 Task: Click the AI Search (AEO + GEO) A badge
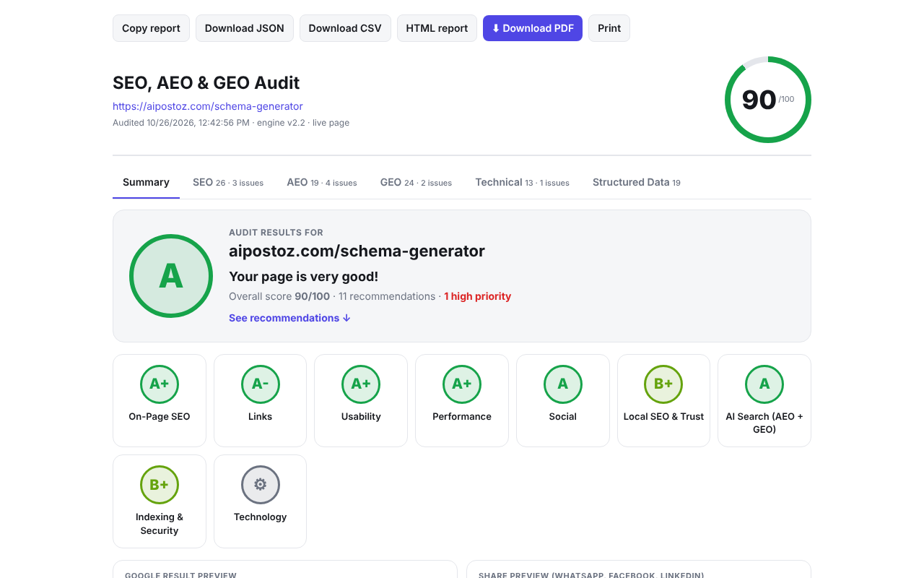click(764, 384)
